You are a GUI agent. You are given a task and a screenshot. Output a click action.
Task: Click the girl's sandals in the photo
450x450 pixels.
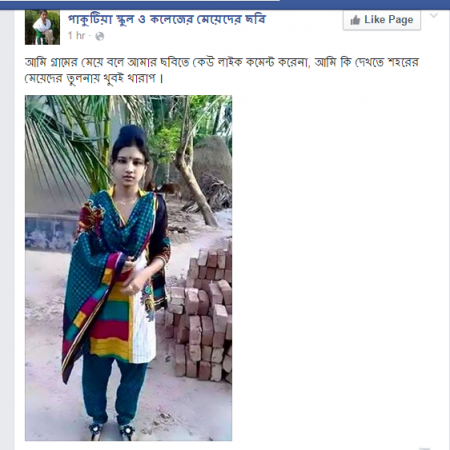(112, 431)
